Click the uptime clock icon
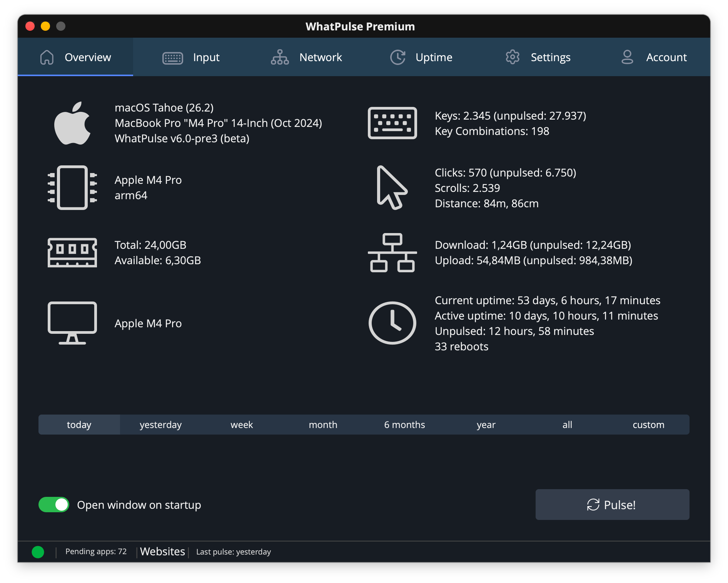Image resolution: width=728 pixels, height=583 pixels. pyautogui.click(x=392, y=323)
